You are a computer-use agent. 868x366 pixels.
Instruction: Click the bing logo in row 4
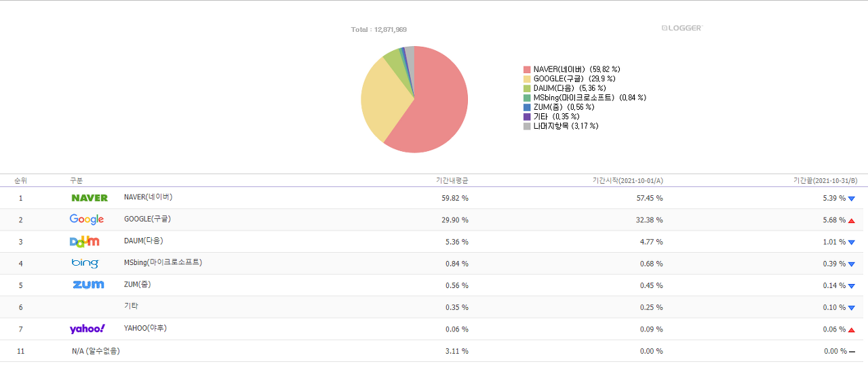tap(85, 263)
